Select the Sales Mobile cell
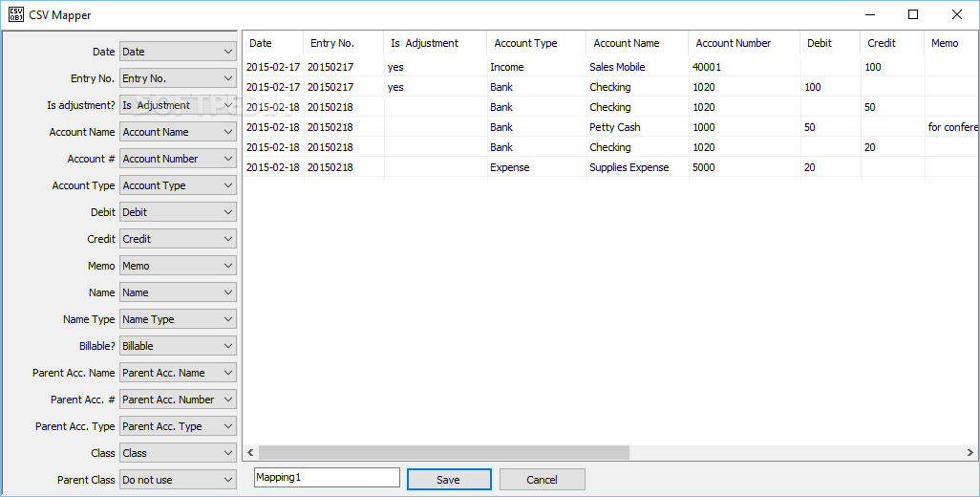The image size is (980, 497). [x=637, y=67]
